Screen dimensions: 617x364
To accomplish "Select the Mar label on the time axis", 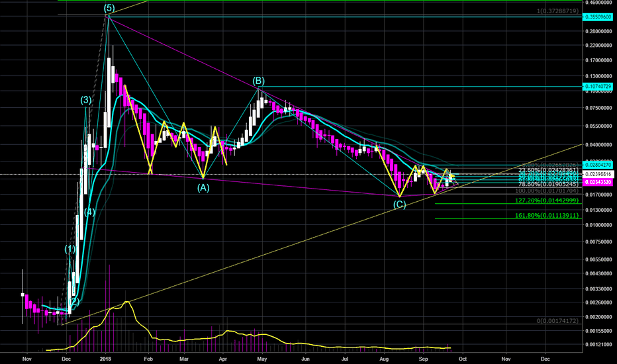I will click(x=184, y=359).
